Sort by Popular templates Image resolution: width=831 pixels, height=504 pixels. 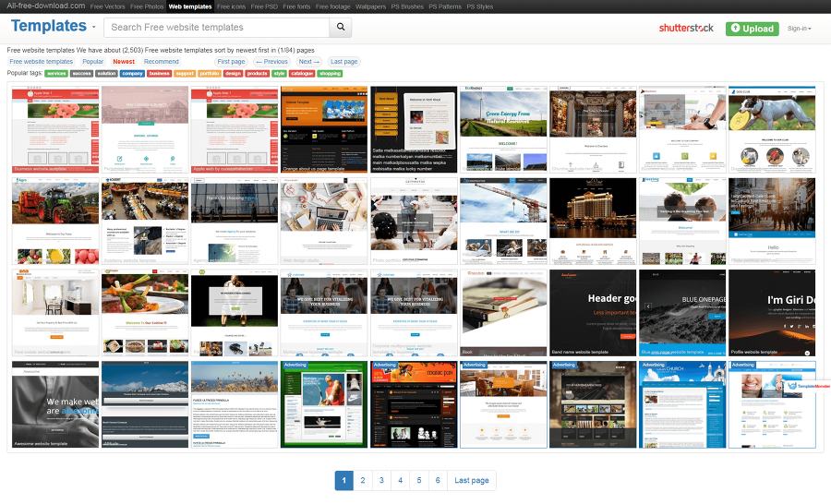click(92, 62)
